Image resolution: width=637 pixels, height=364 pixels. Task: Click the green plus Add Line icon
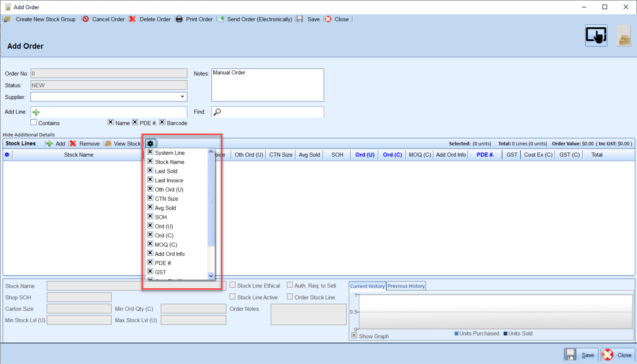(x=36, y=112)
